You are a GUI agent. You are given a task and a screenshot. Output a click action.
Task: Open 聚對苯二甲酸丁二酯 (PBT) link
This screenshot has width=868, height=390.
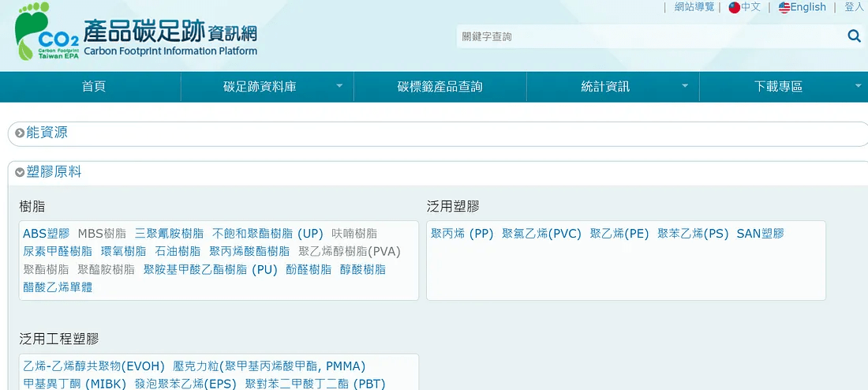pos(315,384)
